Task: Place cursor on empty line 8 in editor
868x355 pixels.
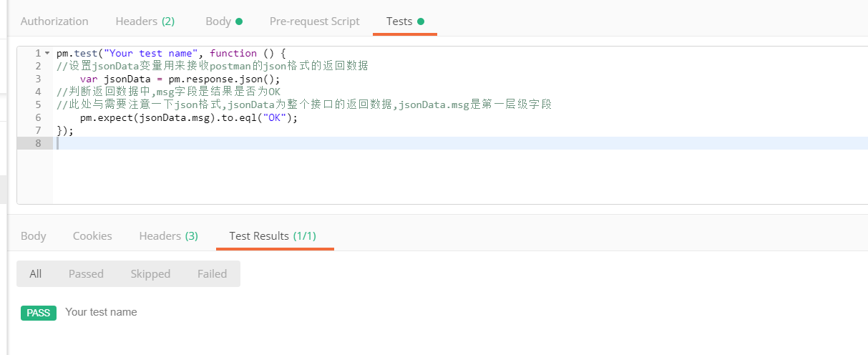Action: [286, 143]
